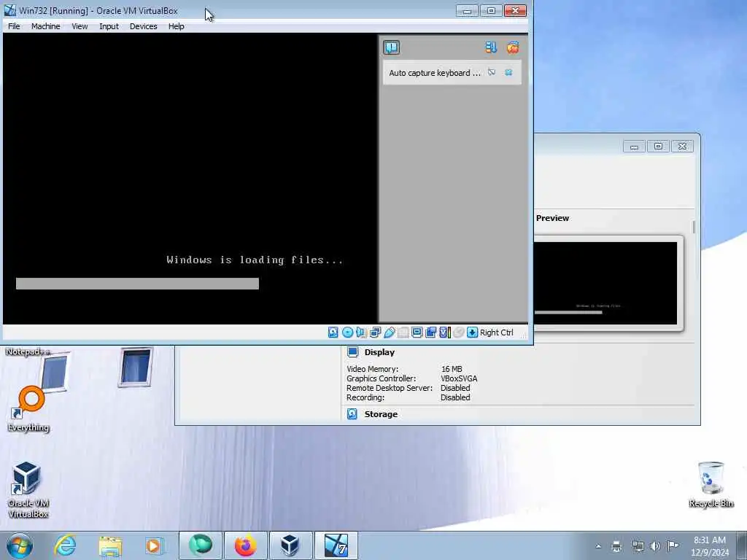Open the Windows Start menu orb
The image size is (747, 560).
[20, 545]
